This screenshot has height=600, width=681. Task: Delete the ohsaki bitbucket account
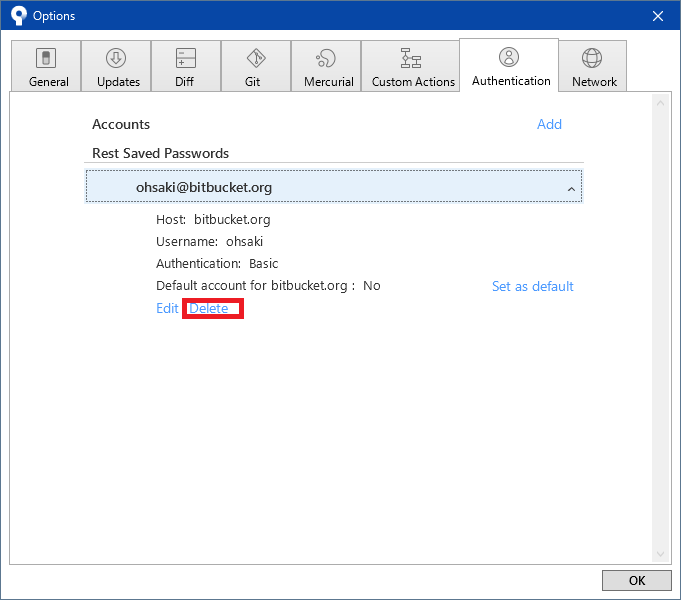pyautogui.click(x=209, y=308)
